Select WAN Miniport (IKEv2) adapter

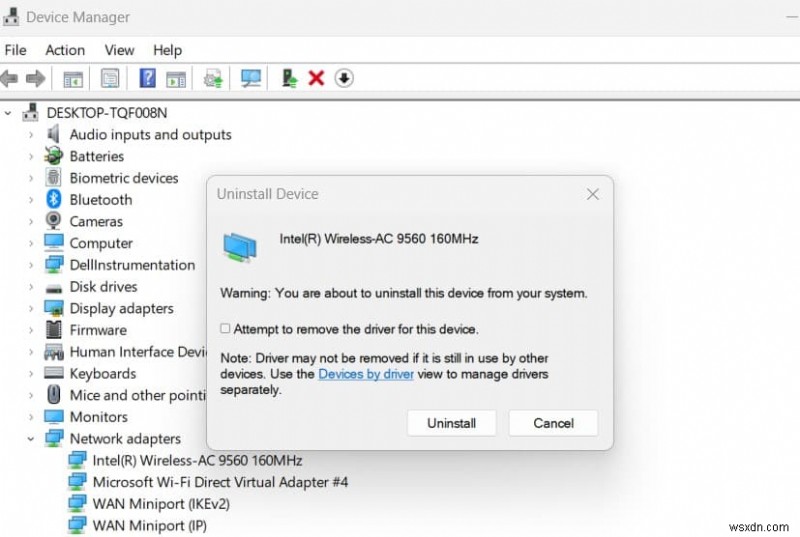coord(161,504)
